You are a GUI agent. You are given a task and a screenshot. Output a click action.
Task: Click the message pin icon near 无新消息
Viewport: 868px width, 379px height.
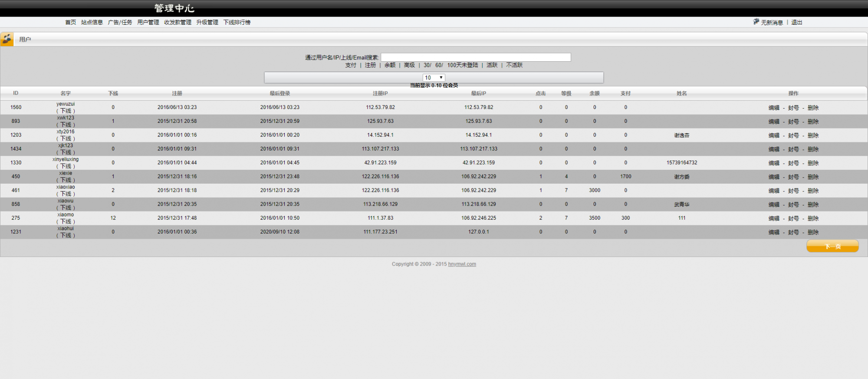[x=756, y=22]
